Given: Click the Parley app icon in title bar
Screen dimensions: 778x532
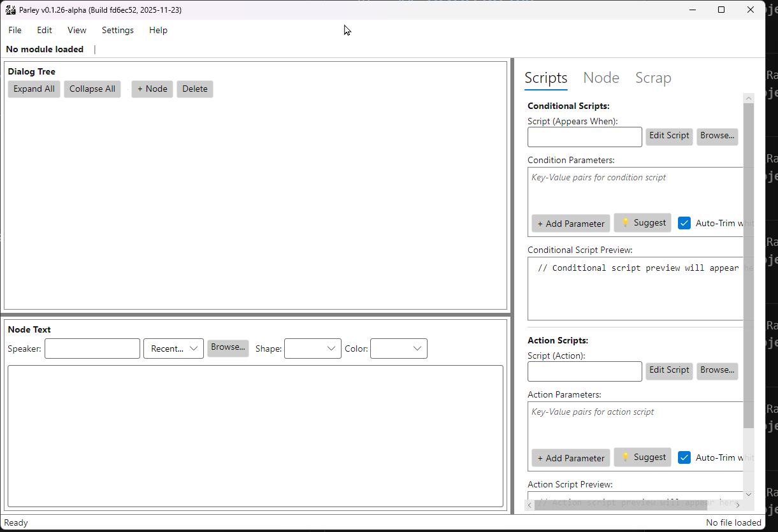Looking at the screenshot, I should 10,10.
